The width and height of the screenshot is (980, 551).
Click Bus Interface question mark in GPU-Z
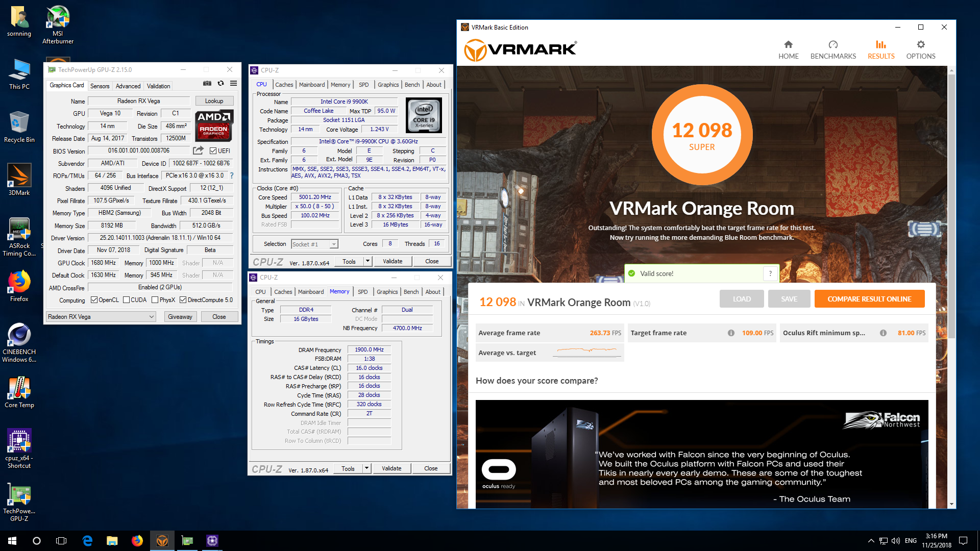pos(232,176)
